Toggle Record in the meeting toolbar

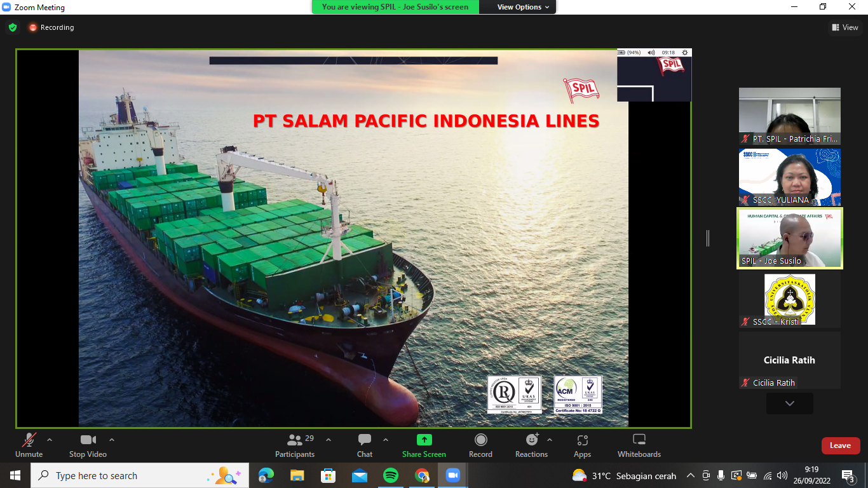[480, 445]
